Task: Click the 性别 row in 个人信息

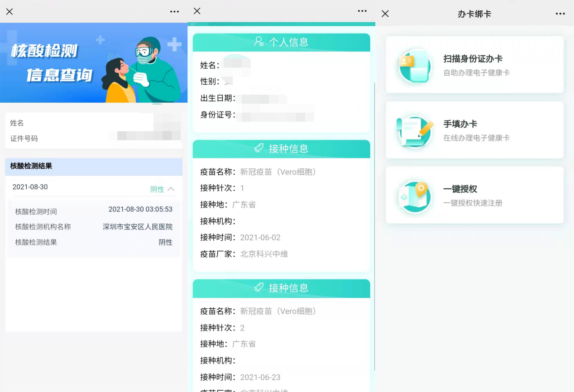Action: (282, 81)
